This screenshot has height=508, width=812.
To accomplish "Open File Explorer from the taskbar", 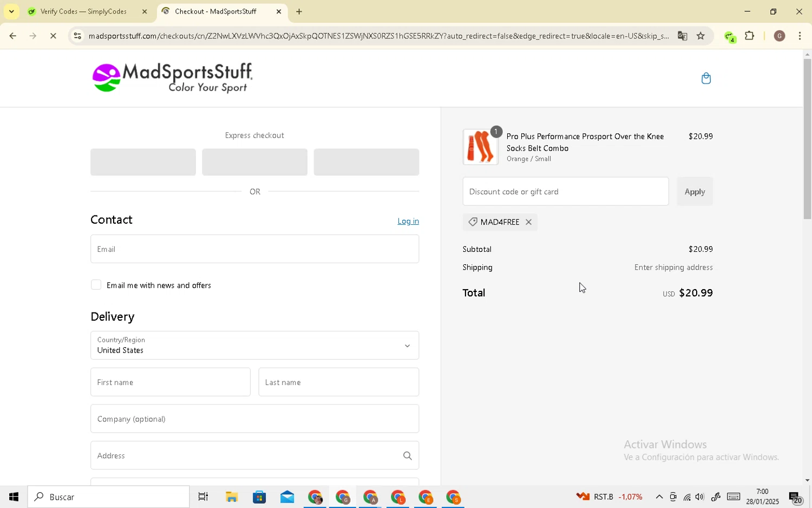I will tap(232, 497).
